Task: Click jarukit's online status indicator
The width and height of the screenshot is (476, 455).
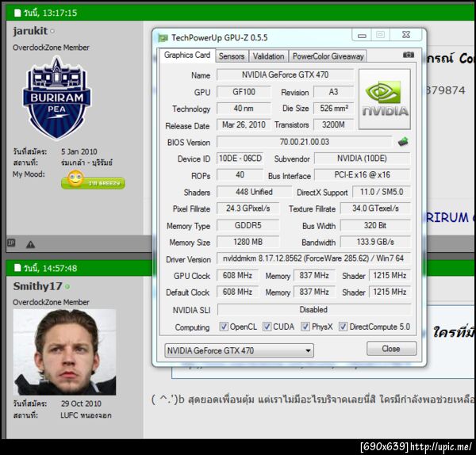Action: pos(52,31)
